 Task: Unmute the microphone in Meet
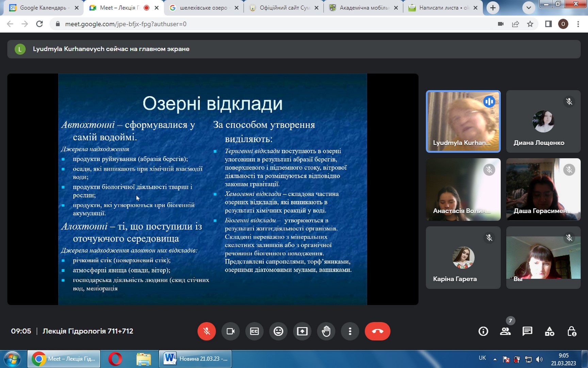pos(207,331)
